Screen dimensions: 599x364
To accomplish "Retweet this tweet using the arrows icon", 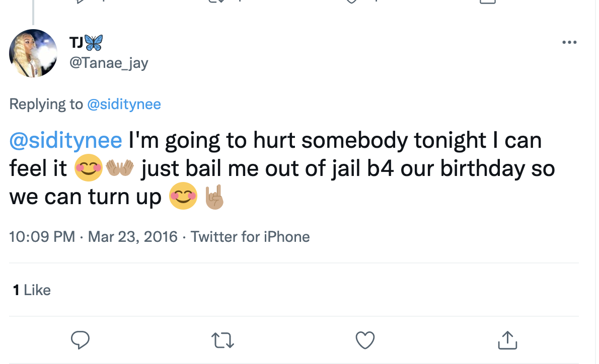I will (222, 340).
